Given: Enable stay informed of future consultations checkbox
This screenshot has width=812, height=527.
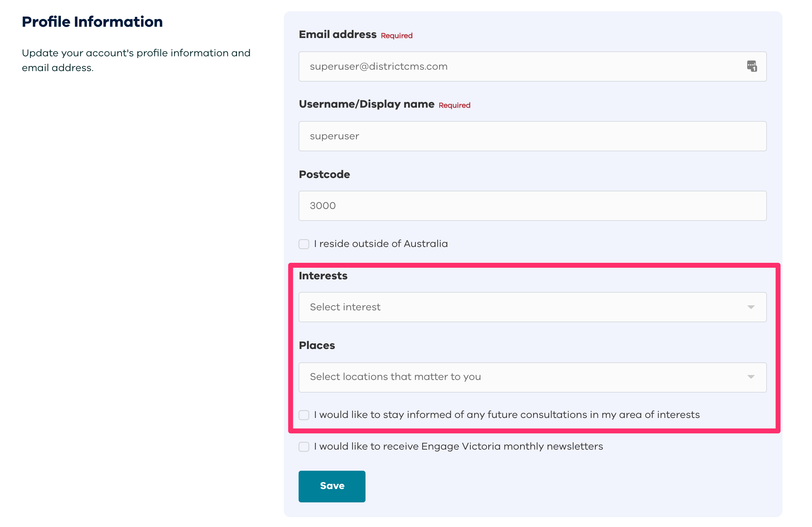Looking at the screenshot, I should (x=304, y=415).
